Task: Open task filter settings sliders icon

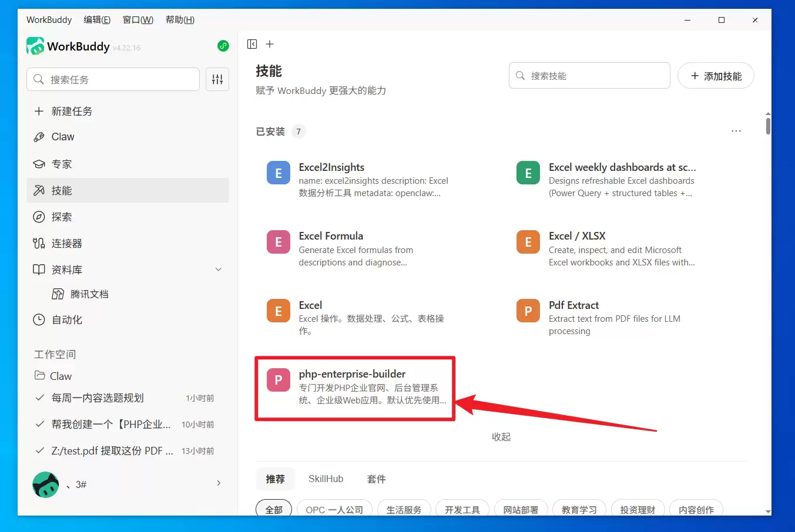Action: click(x=217, y=79)
